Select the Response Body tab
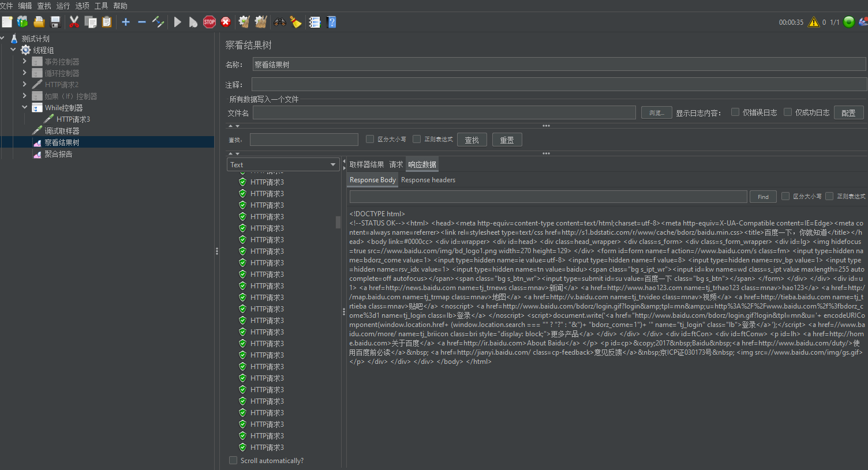The image size is (868, 470). pos(372,180)
